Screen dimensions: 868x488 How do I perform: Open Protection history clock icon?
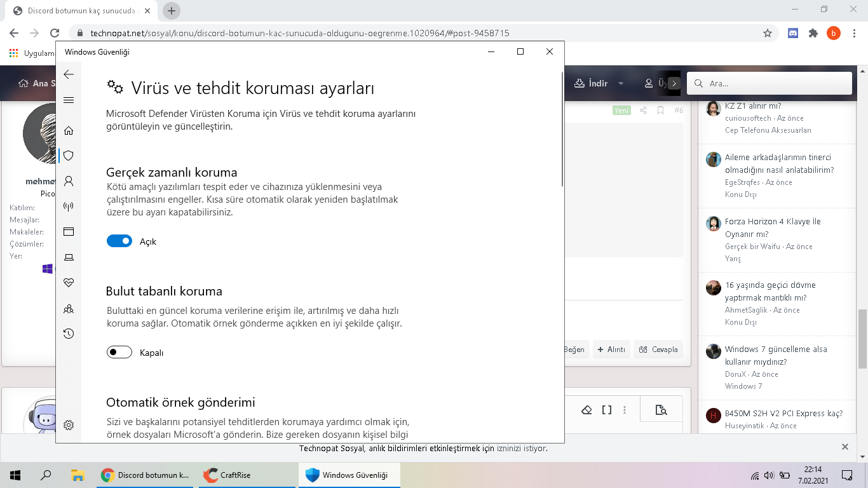[x=69, y=334]
